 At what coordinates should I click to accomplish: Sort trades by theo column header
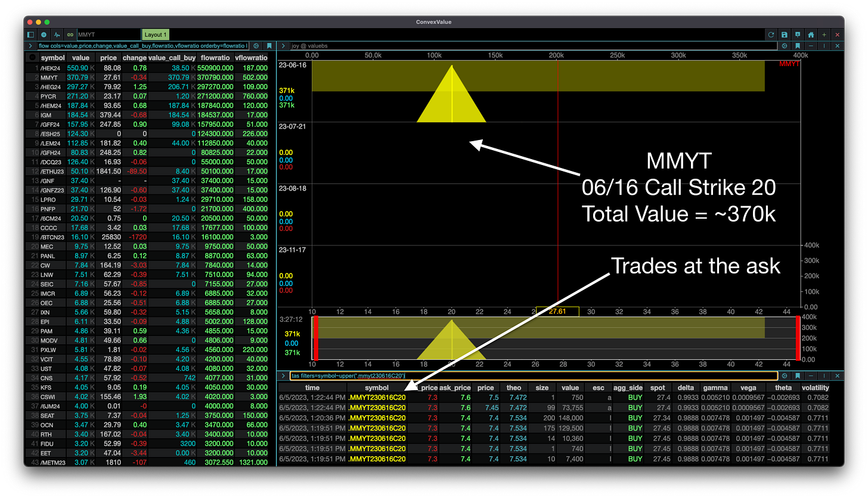click(x=513, y=388)
